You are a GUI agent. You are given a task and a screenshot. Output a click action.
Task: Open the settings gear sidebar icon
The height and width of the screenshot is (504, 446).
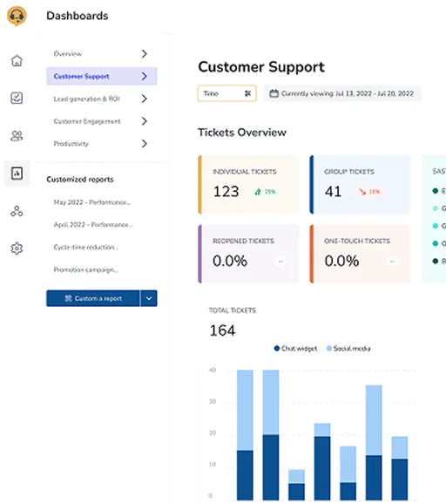click(17, 249)
